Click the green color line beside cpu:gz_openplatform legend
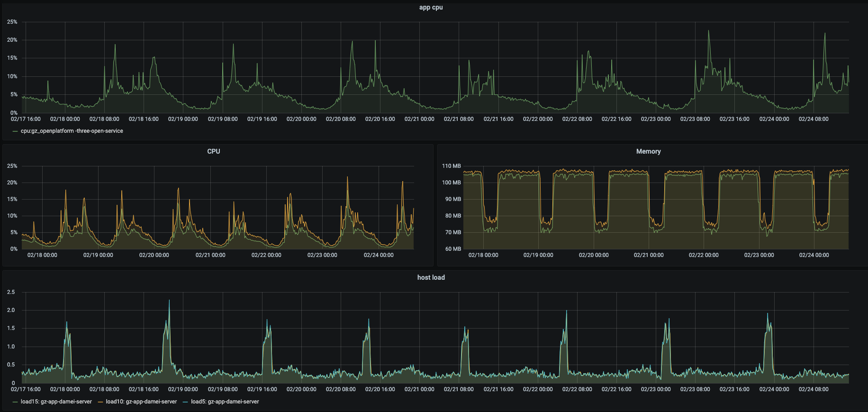Image resolution: width=868 pixels, height=412 pixels. tap(15, 131)
